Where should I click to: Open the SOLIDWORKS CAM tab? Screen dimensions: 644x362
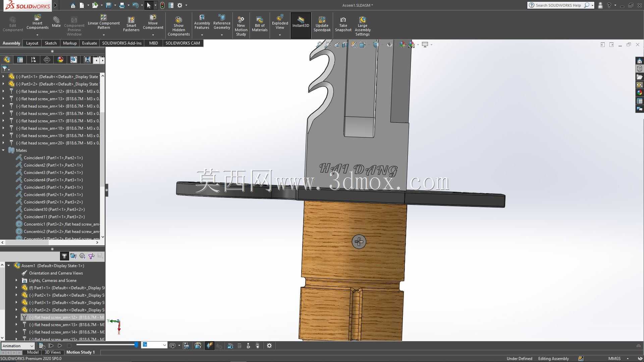(x=182, y=43)
